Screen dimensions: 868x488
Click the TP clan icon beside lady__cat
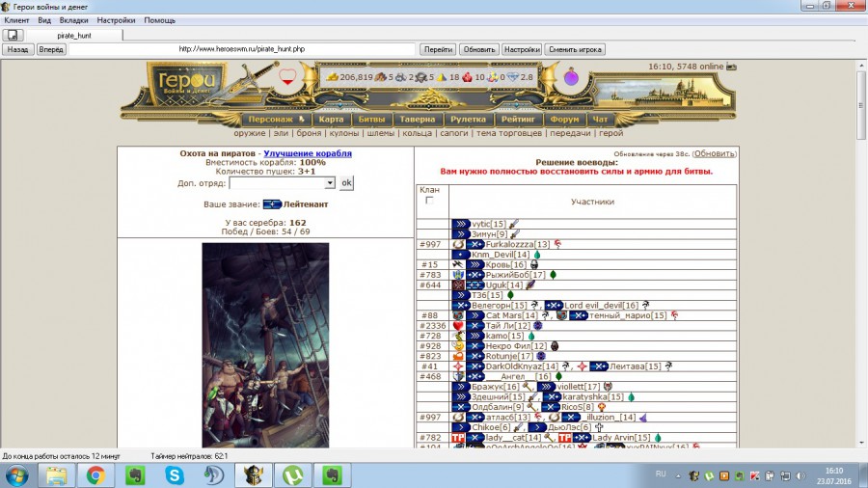point(458,438)
